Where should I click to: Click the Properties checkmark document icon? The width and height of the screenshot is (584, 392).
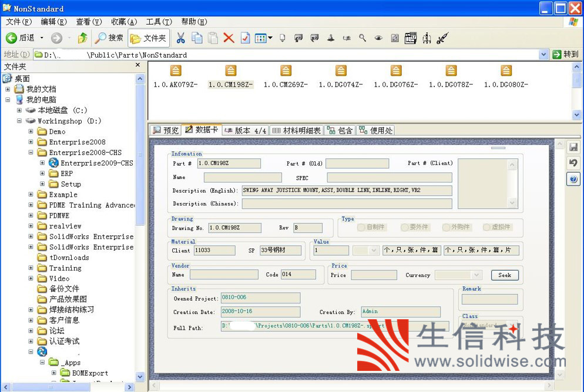click(245, 38)
